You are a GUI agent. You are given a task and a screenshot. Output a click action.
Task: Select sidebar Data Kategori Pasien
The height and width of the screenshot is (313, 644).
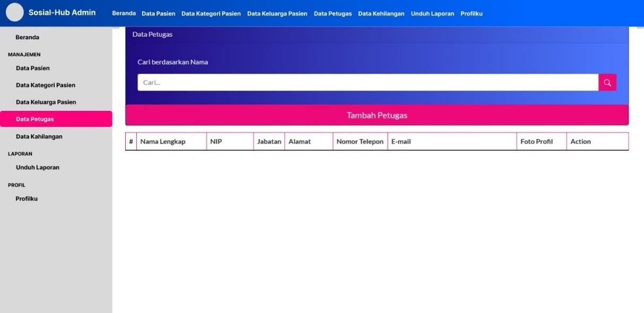click(x=46, y=85)
